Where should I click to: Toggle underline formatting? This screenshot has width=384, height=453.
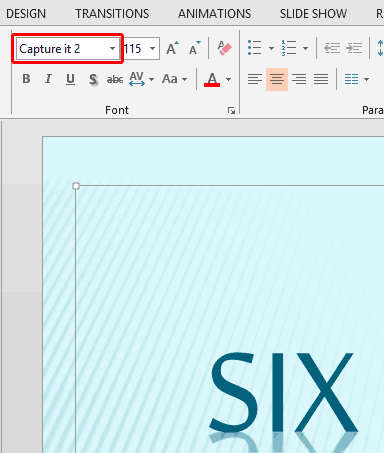tap(70, 79)
